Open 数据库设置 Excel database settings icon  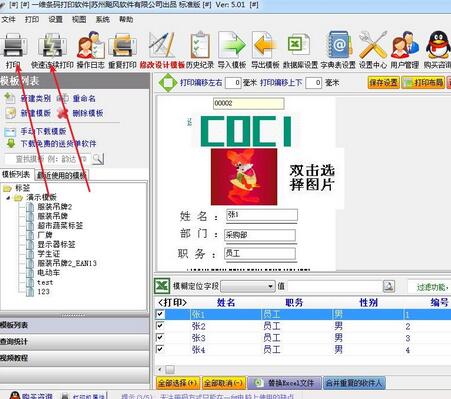pyautogui.click(x=299, y=44)
